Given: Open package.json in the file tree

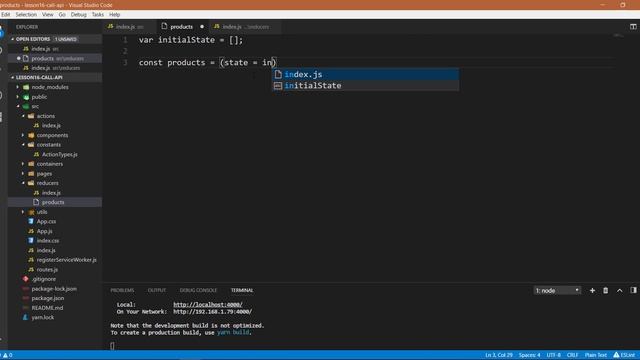Looking at the screenshot, I should tap(48, 298).
